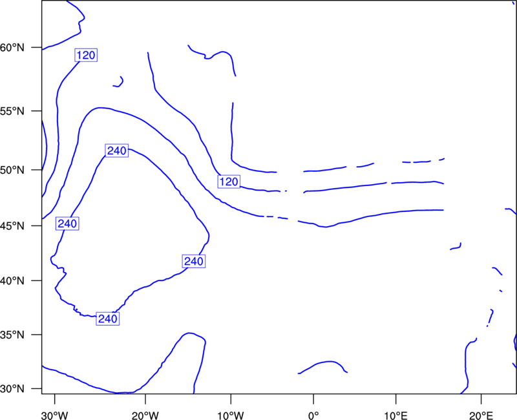Image resolution: width=517 pixels, height=420 pixels.
Task: Click the 30°W longitude axis label
Action: pos(55,415)
